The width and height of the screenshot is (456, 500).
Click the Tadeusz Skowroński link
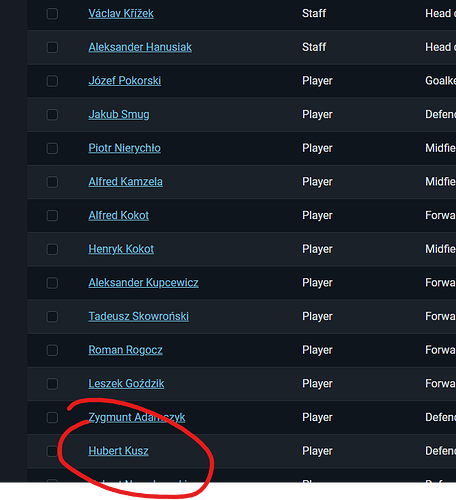tap(139, 317)
